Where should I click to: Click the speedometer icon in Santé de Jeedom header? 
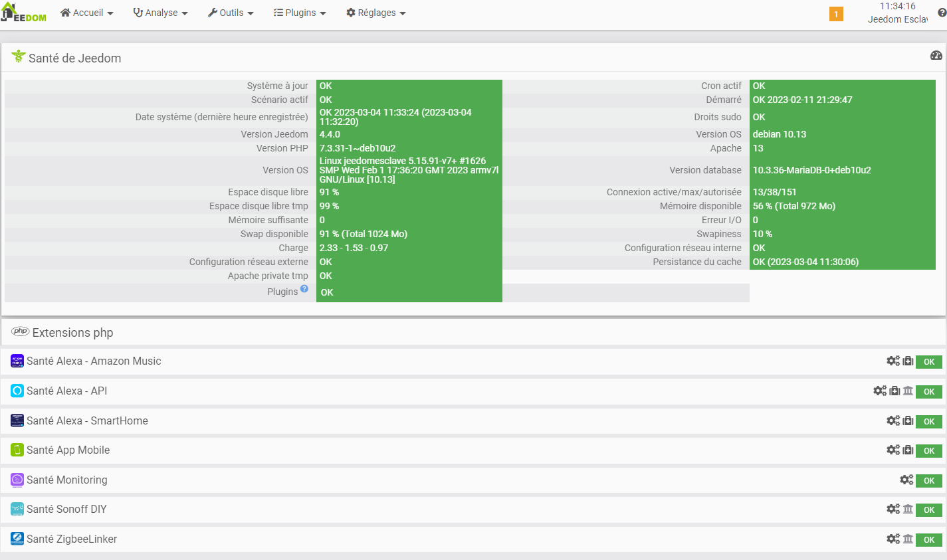[x=936, y=56]
